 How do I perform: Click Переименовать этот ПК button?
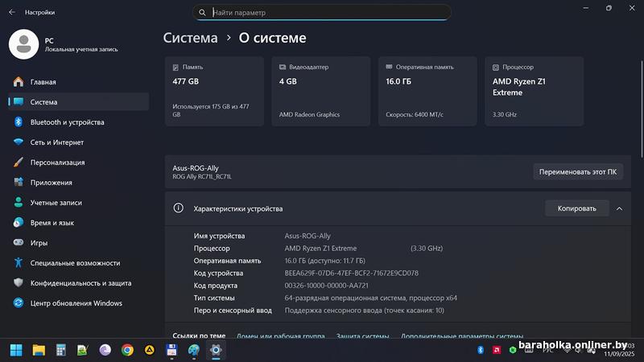578,171
